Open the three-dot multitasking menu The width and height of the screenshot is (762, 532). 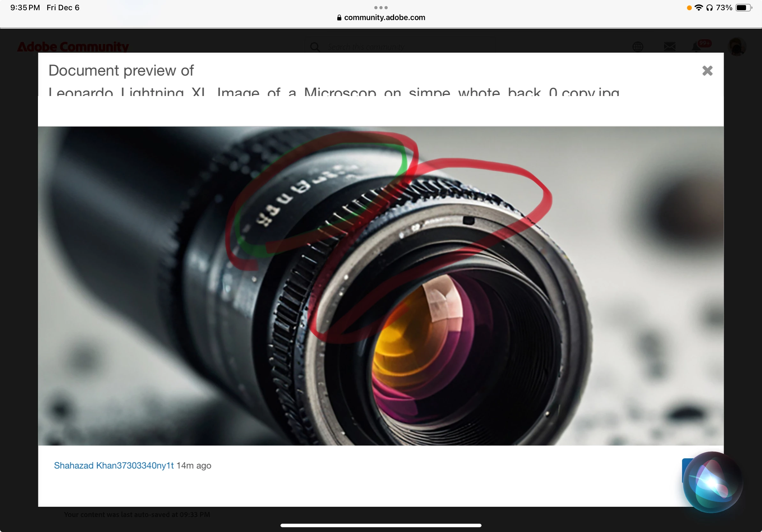click(x=381, y=8)
